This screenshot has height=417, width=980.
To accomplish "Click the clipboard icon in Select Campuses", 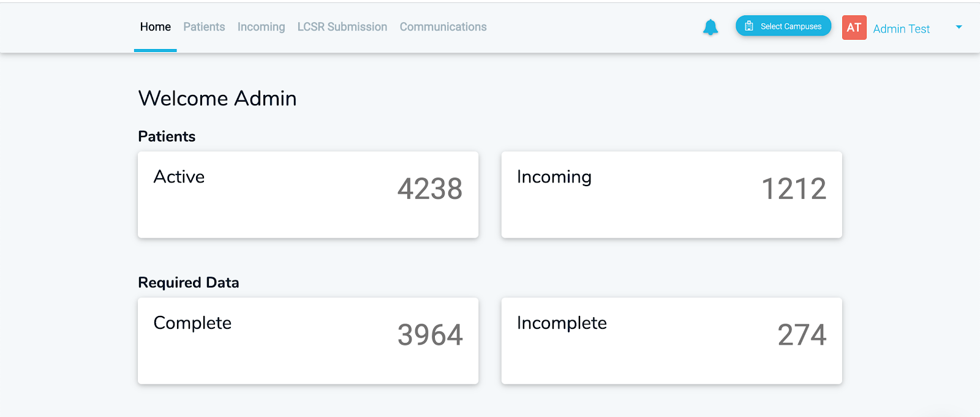I will pyautogui.click(x=748, y=26).
